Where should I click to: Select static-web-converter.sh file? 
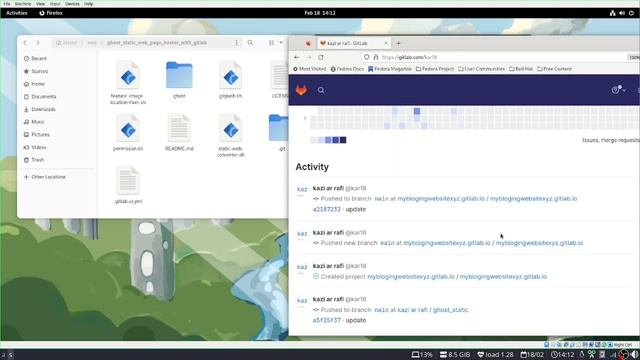(x=231, y=135)
